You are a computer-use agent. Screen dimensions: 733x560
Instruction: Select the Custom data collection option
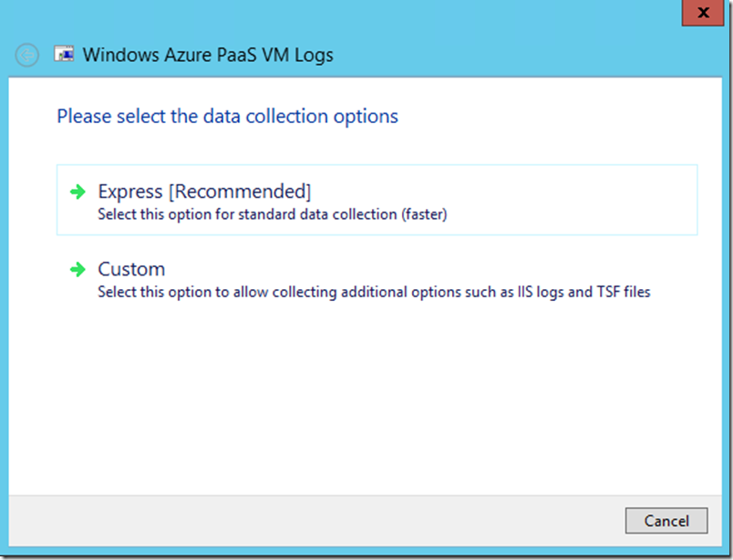[x=132, y=269]
